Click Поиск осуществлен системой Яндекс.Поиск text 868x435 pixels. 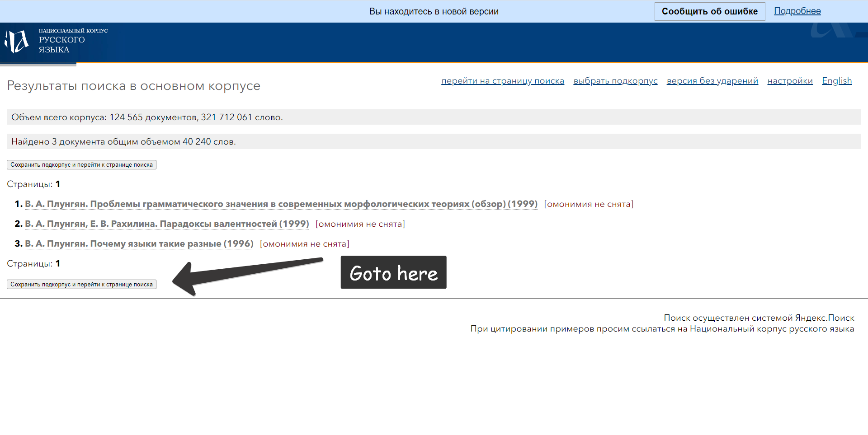click(759, 318)
